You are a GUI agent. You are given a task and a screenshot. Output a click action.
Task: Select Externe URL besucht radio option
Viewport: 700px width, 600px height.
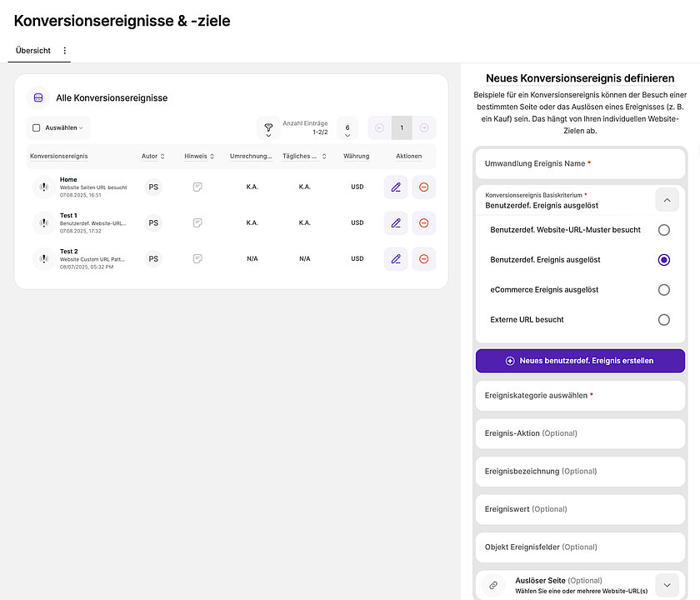(x=664, y=319)
